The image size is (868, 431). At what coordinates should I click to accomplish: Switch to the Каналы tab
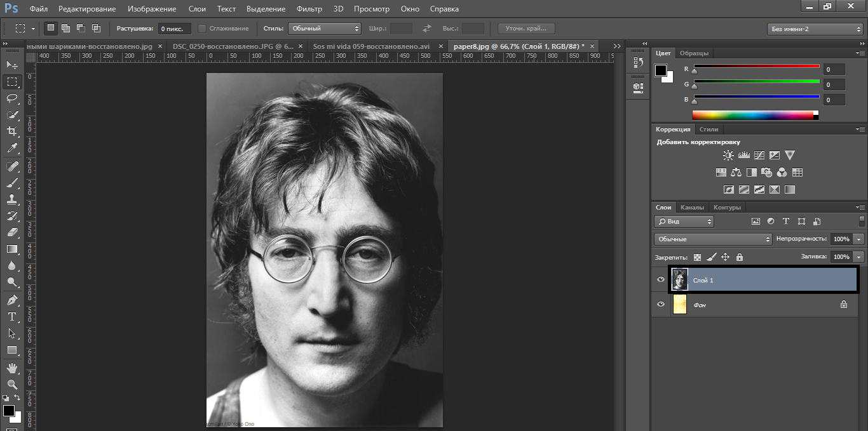692,208
